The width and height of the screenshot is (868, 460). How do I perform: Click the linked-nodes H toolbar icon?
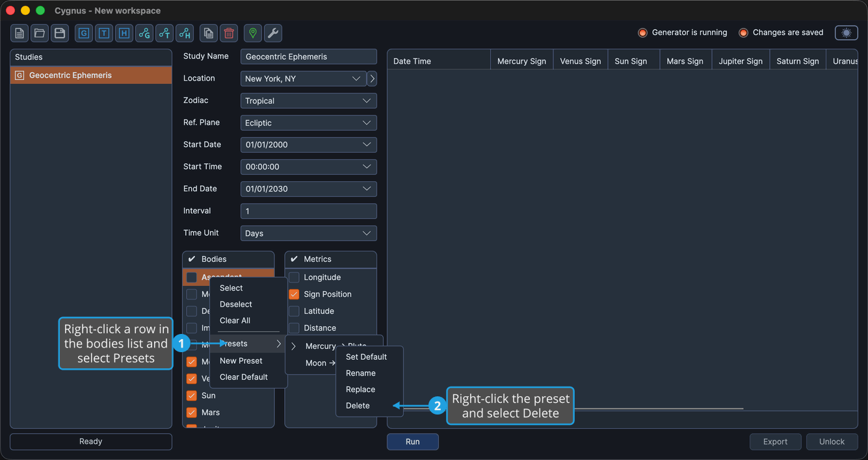click(x=185, y=33)
